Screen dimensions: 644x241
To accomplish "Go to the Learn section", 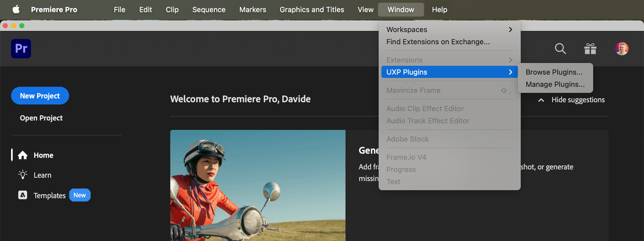I will (x=42, y=175).
